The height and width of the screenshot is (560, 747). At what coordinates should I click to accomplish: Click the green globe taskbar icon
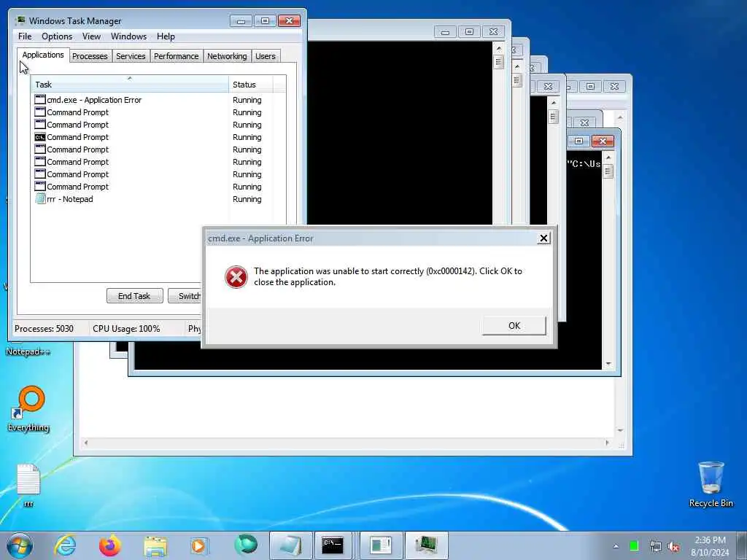pos(245,545)
